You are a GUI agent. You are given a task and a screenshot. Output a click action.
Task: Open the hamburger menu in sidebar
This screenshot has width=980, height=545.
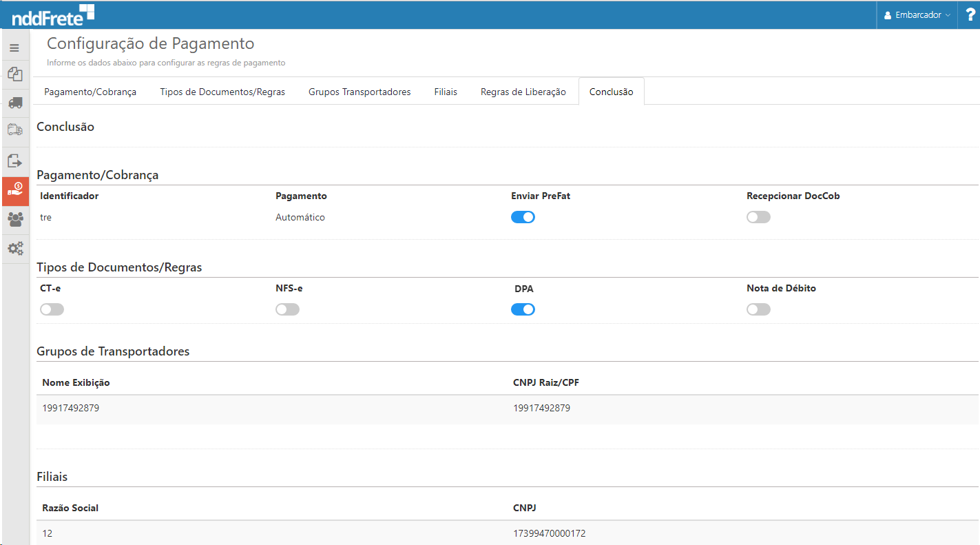click(14, 48)
